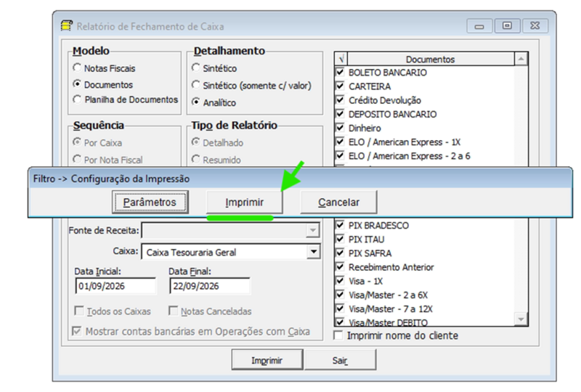The height and width of the screenshot is (392, 581).
Task: Select the Notas Fiscais model option
Action: click(x=77, y=68)
